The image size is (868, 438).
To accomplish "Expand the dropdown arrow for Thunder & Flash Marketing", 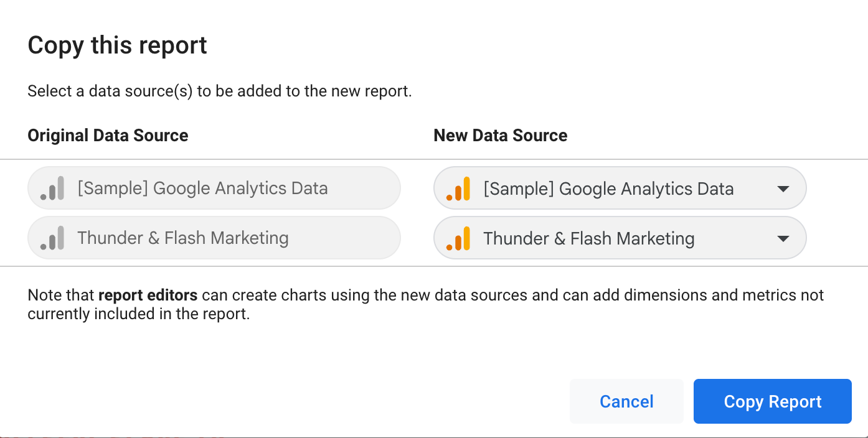I will tap(783, 238).
